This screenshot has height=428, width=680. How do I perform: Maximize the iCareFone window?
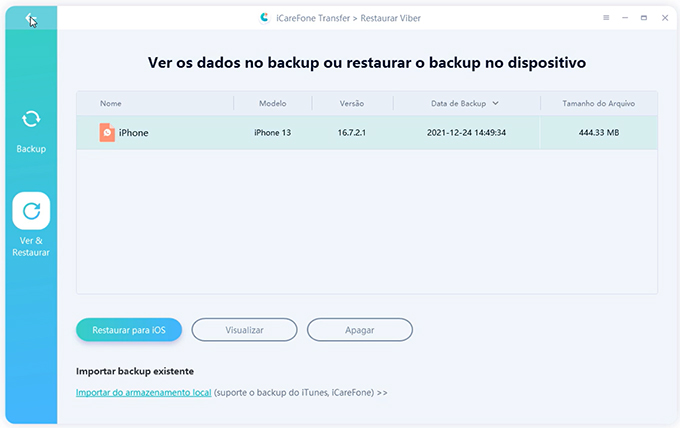point(644,18)
